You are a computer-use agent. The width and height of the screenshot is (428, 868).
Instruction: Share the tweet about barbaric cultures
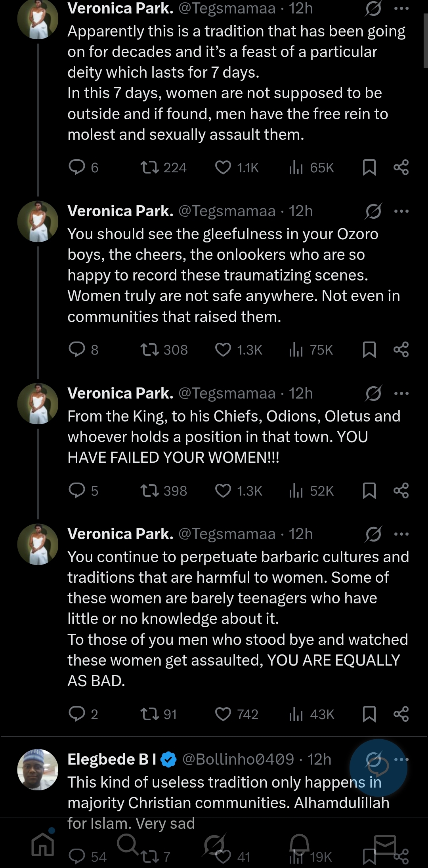401,714
